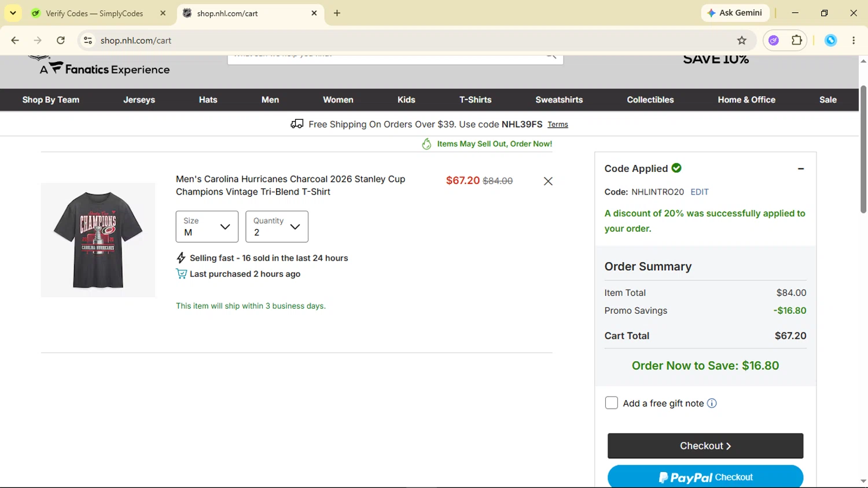
Task: Proceed with the Checkout button
Action: (x=705, y=446)
